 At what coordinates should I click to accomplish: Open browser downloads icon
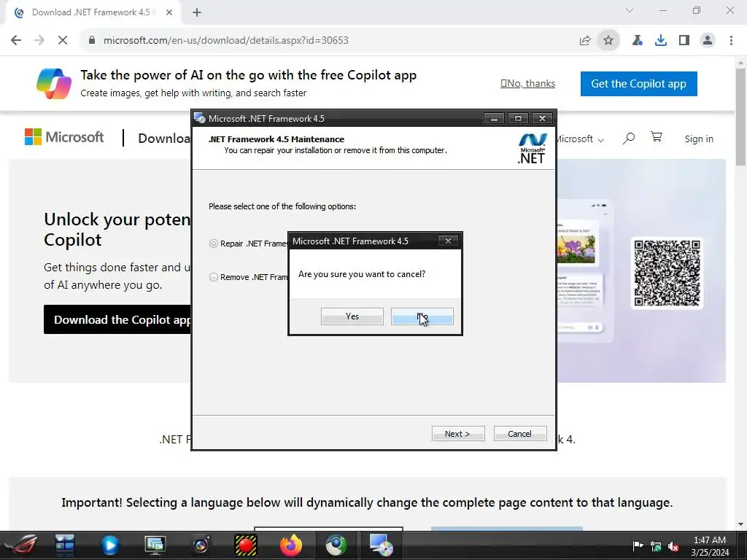(x=661, y=41)
